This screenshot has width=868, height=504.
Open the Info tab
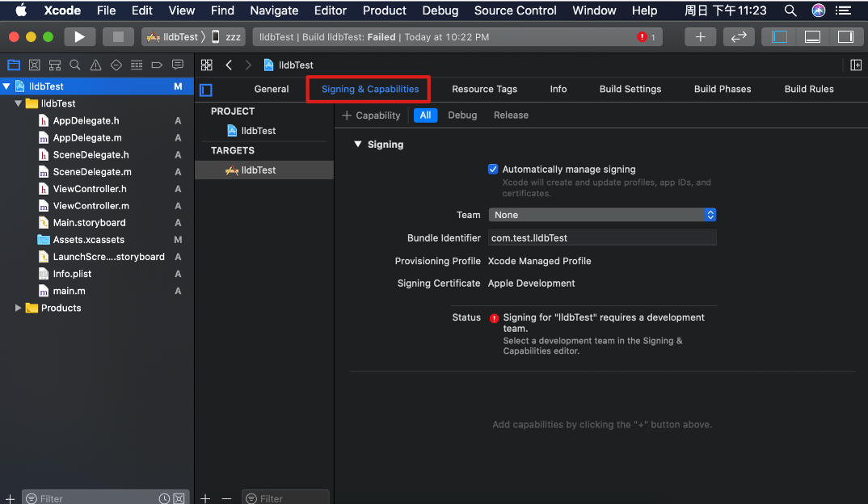coord(558,89)
